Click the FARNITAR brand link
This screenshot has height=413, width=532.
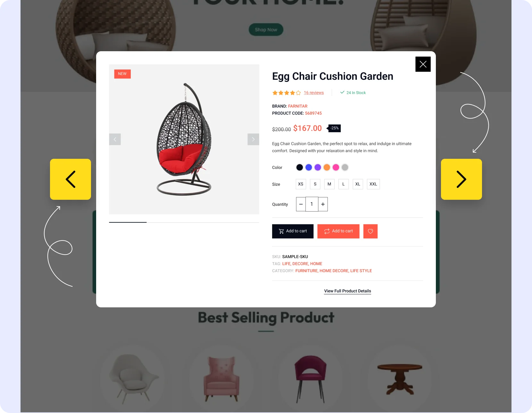[298, 106]
